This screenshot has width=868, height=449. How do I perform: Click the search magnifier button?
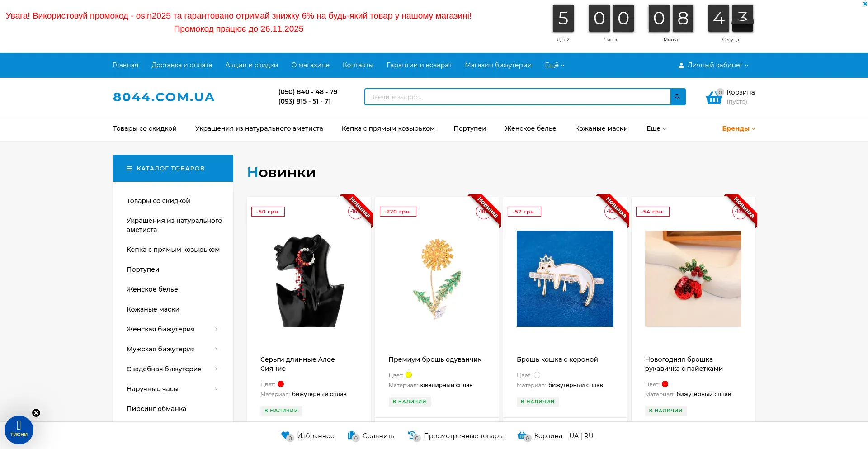[x=678, y=97]
